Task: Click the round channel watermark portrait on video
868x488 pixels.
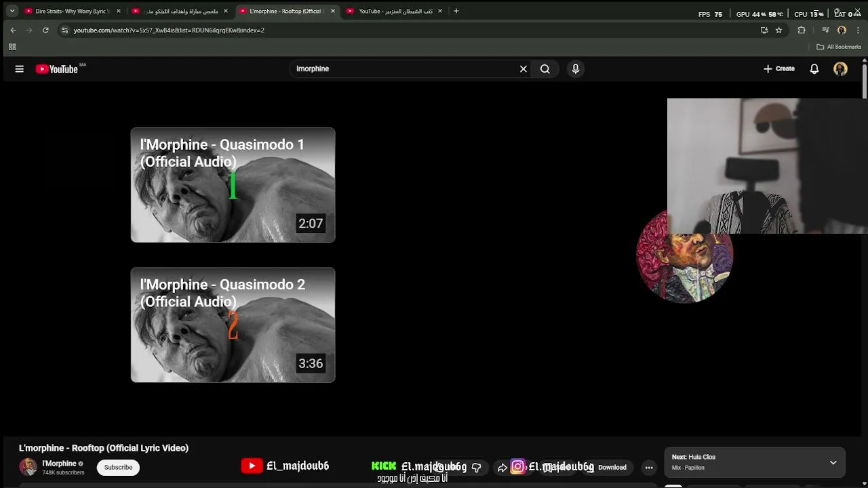Action: pyautogui.click(x=685, y=256)
